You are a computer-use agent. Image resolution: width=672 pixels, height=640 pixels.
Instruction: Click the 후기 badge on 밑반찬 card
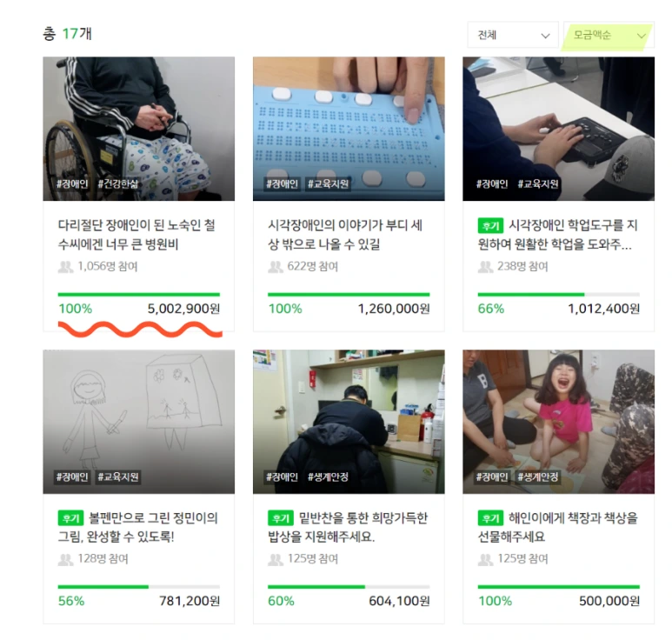click(x=280, y=518)
